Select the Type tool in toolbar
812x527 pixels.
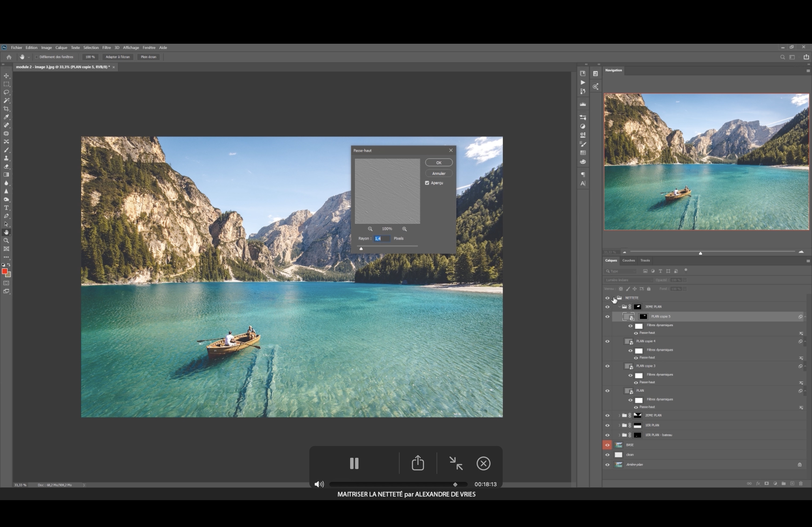pos(6,208)
